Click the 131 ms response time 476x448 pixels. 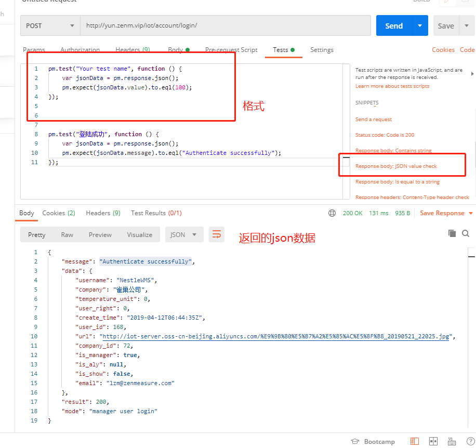378,213
